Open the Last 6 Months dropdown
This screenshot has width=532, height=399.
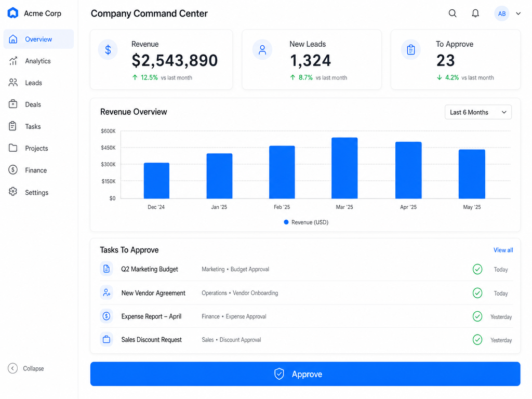coord(478,112)
